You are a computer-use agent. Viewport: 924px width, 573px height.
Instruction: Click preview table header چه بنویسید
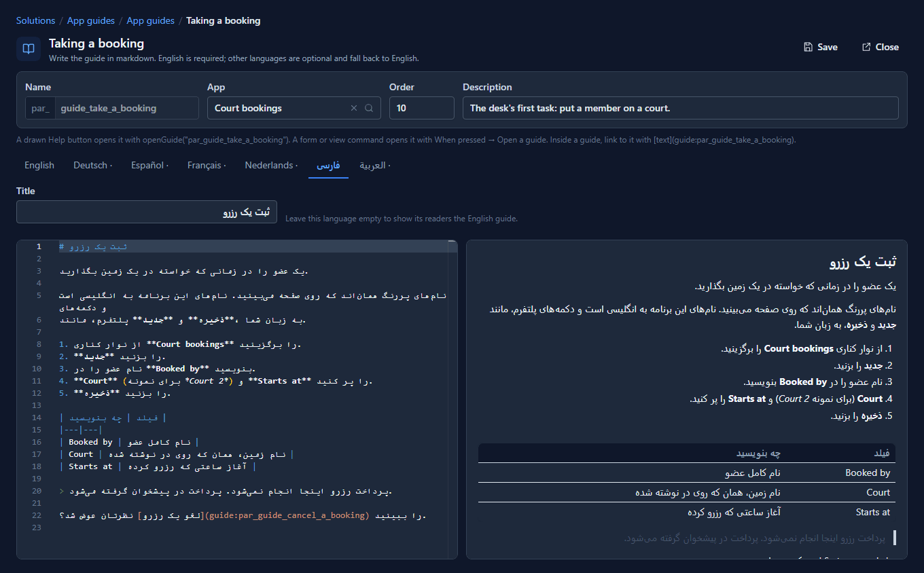click(759, 453)
